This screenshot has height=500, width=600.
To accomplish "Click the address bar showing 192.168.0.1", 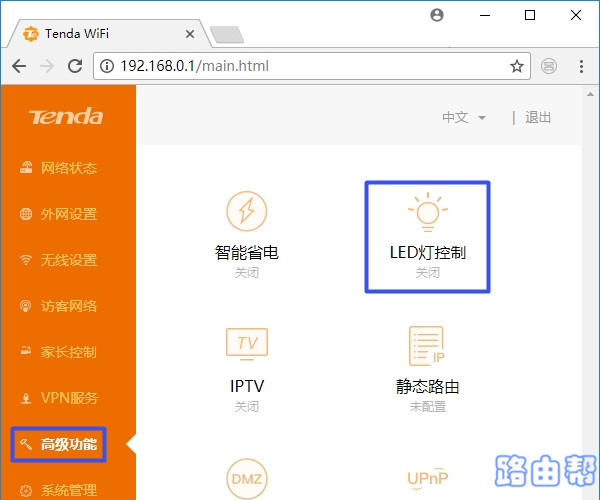I will [x=300, y=67].
